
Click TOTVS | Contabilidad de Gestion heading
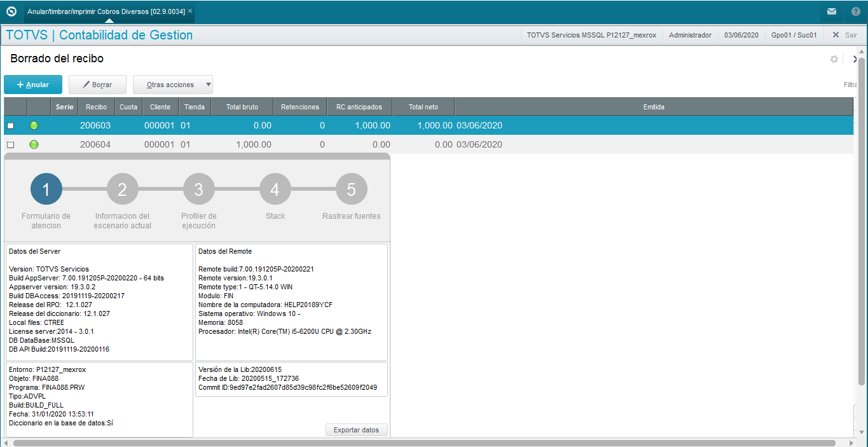coord(99,35)
